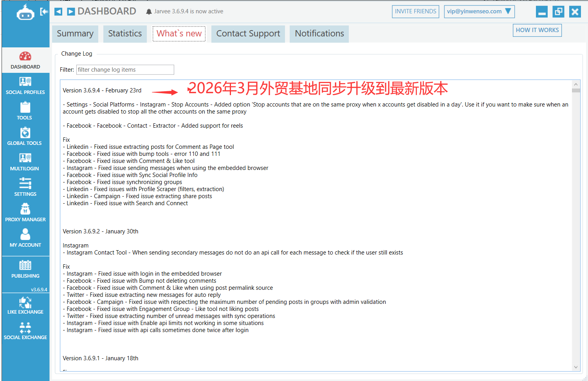Open Global Tools

pos(25,136)
